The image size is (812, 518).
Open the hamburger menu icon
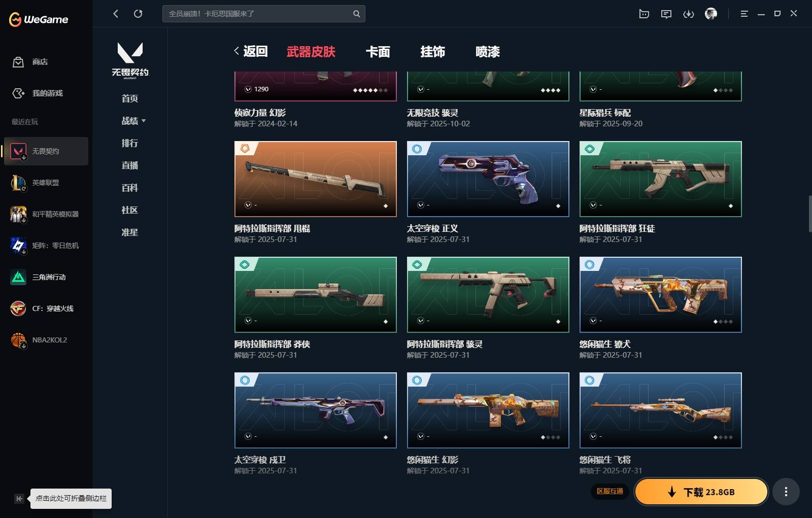click(x=744, y=14)
